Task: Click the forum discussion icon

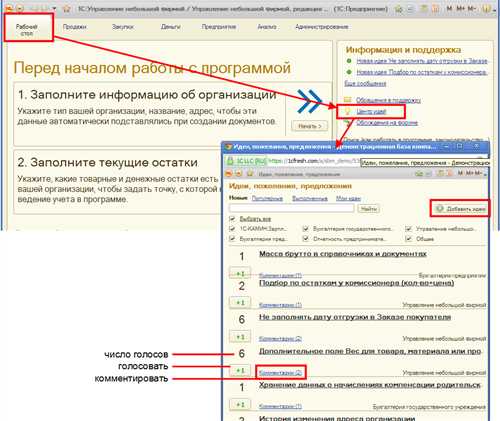Action: coord(348,123)
